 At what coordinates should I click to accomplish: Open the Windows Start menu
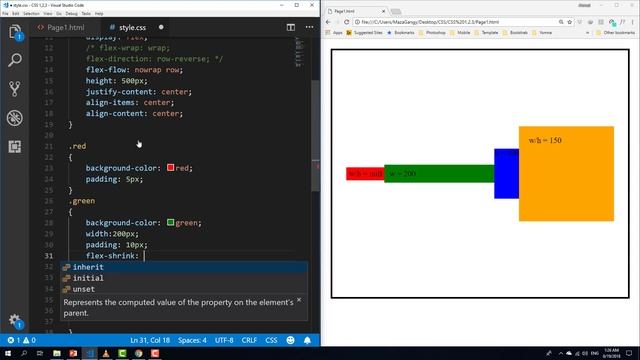8,353
